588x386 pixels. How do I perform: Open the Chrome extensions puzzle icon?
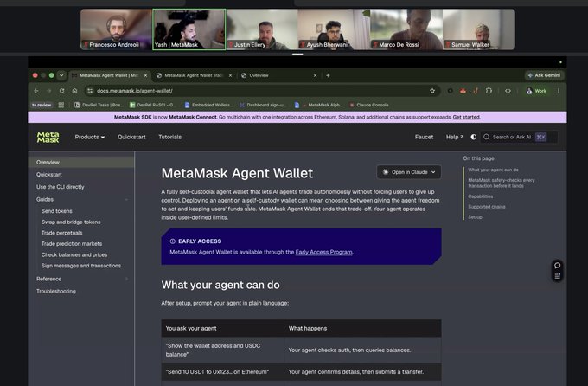(x=489, y=91)
